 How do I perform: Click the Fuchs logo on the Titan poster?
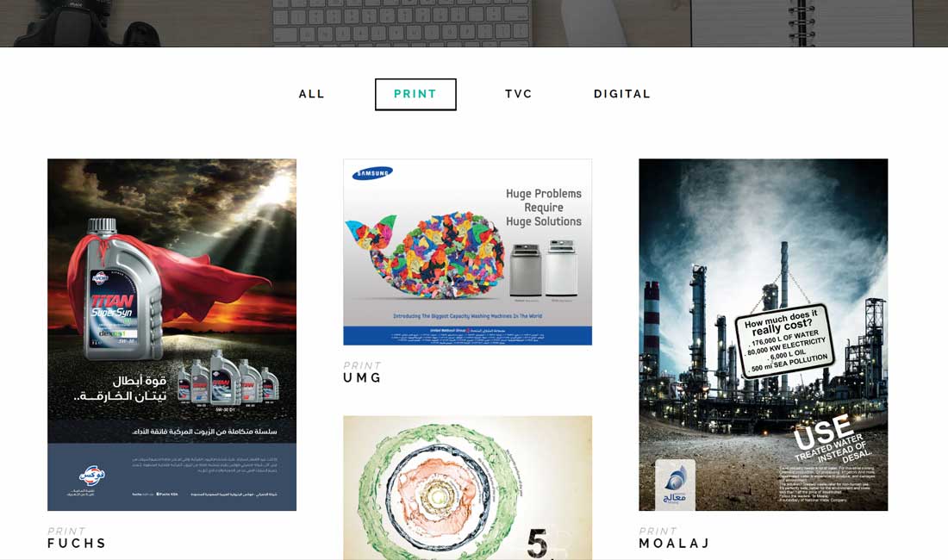tap(91, 476)
